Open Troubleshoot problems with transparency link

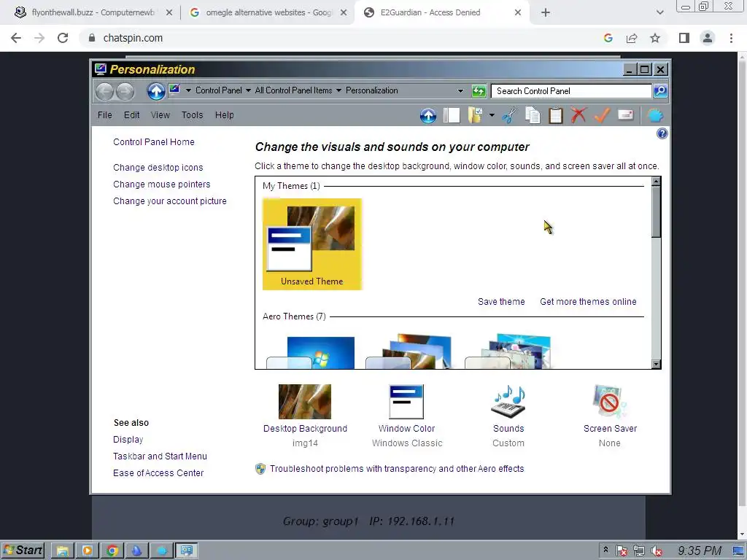point(397,469)
